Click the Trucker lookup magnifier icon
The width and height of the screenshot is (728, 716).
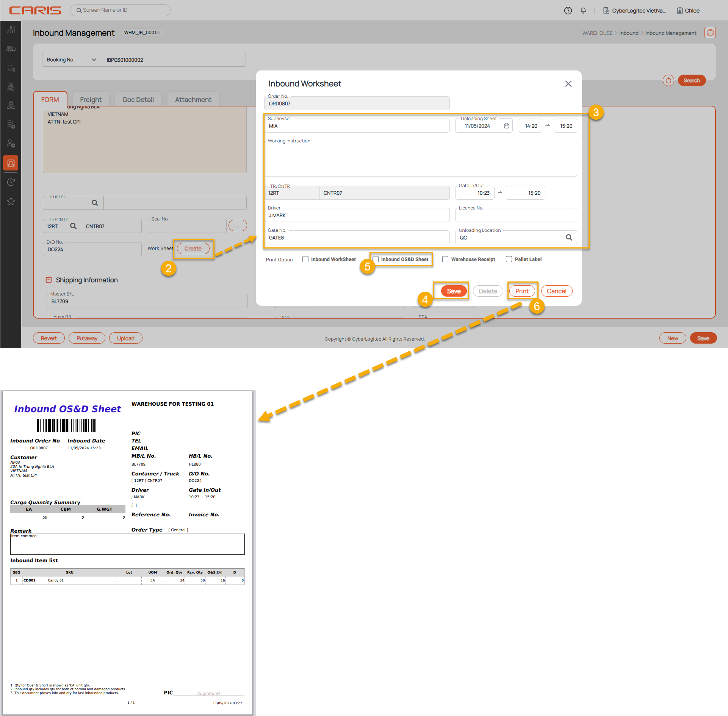[95, 203]
